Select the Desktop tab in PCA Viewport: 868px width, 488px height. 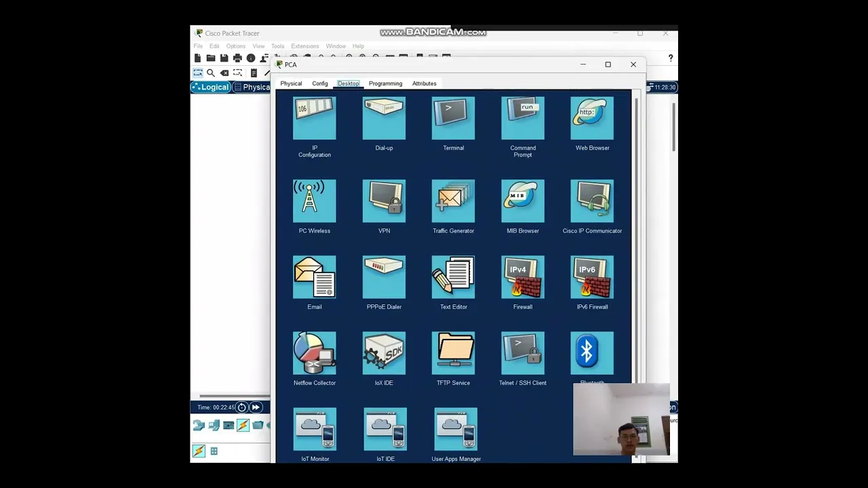pos(349,83)
